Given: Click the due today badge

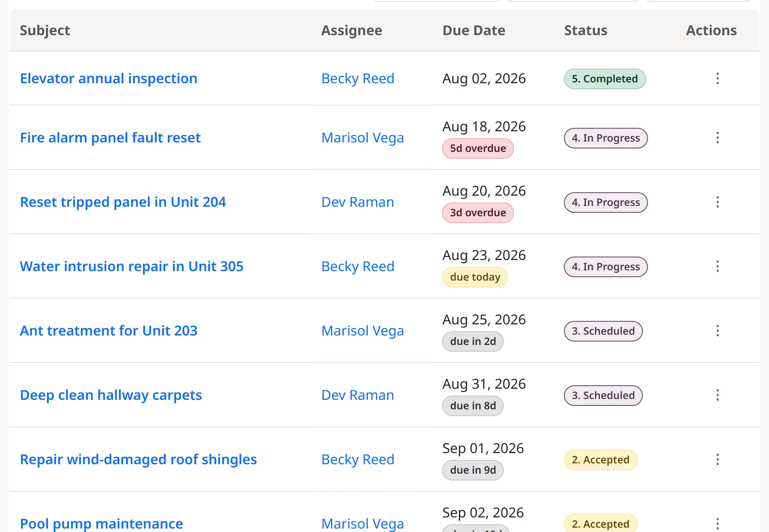Looking at the screenshot, I should pos(475,277).
